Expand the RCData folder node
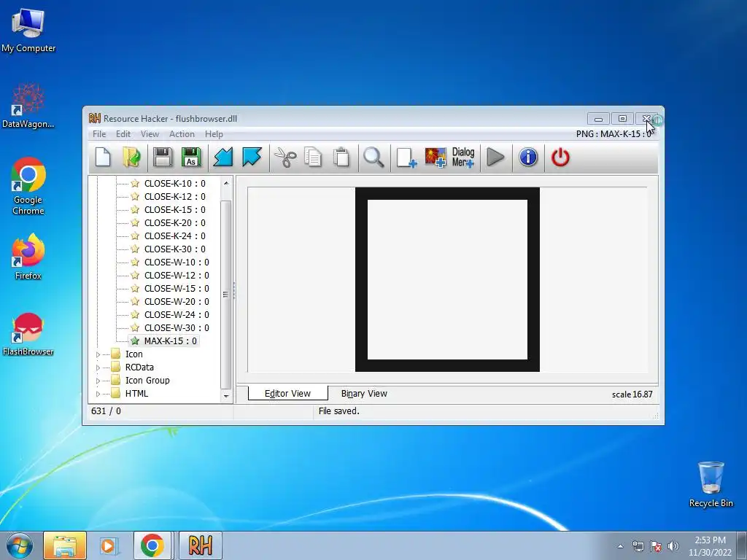The image size is (747, 560). [x=98, y=367]
